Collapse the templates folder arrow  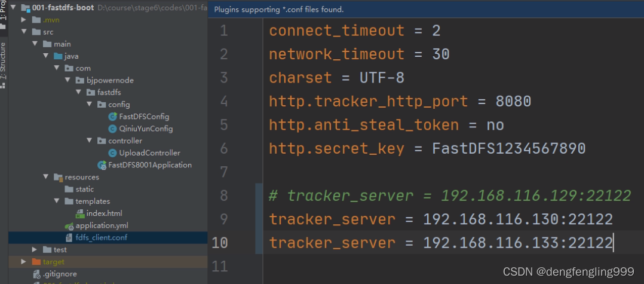(57, 201)
